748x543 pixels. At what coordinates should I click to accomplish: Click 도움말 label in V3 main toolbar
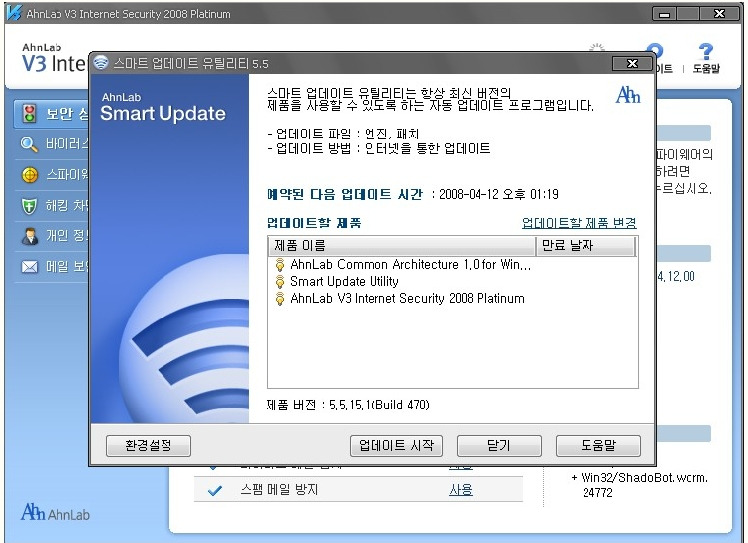point(706,69)
